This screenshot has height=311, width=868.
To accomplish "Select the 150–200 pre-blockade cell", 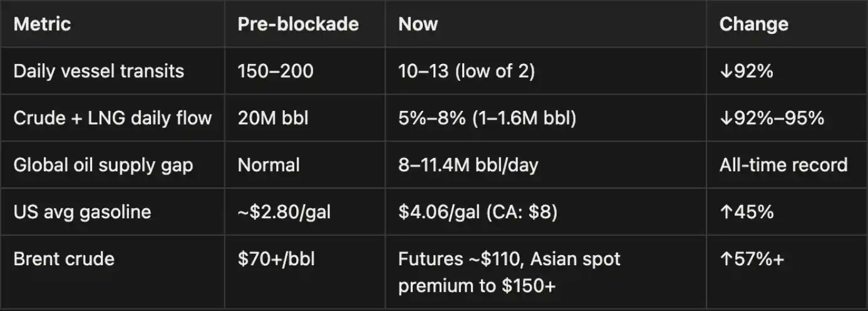I will [x=275, y=71].
